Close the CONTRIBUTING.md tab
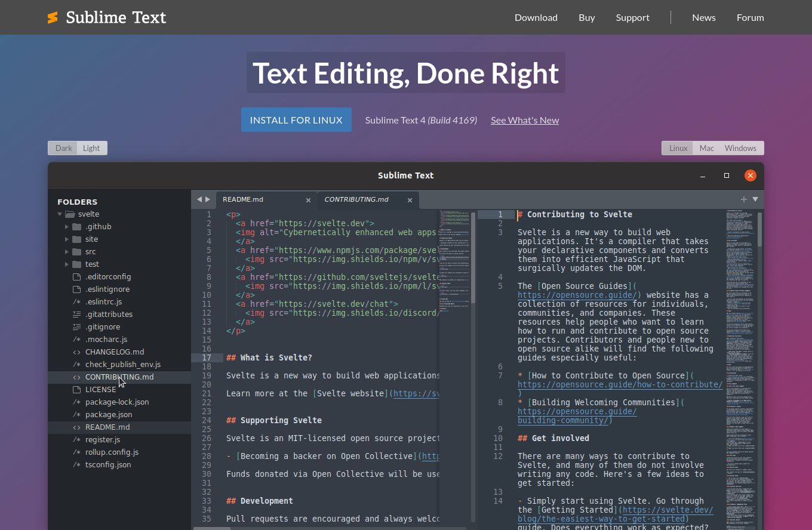 click(410, 200)
